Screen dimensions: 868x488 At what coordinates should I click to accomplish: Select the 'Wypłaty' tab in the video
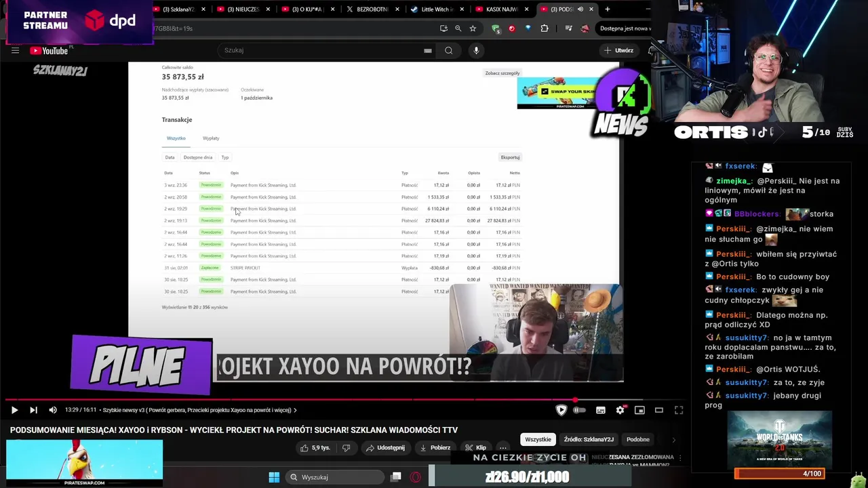pyautogui.click(x=211, y=138)
